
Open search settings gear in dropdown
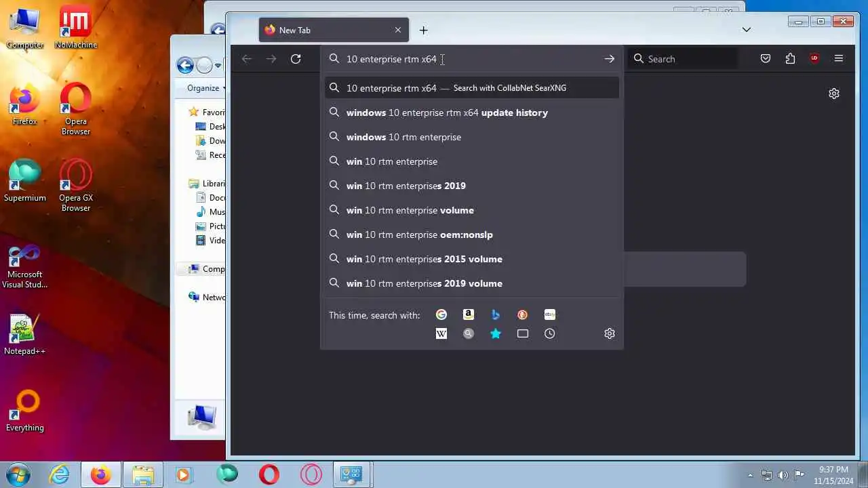click(x=610, y=333)
